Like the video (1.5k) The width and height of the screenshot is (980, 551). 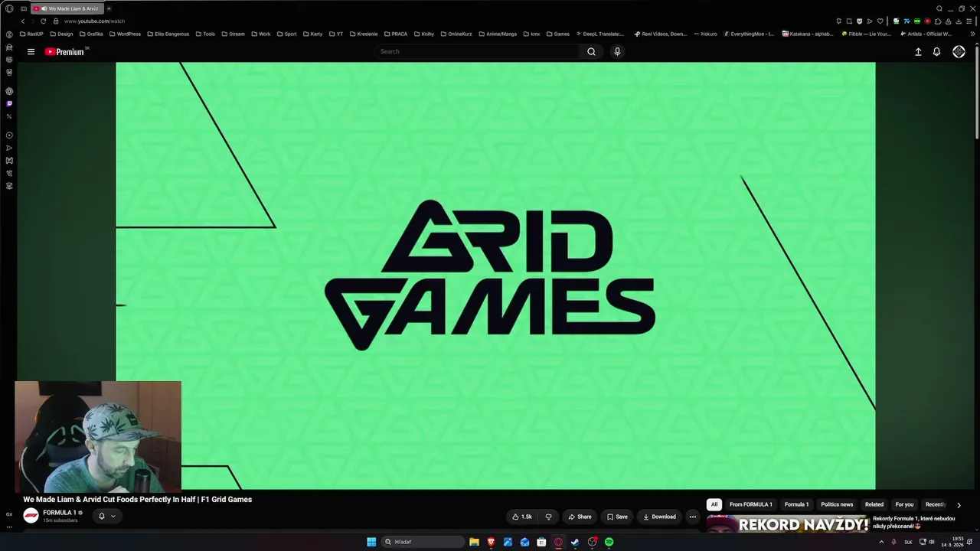522,517
